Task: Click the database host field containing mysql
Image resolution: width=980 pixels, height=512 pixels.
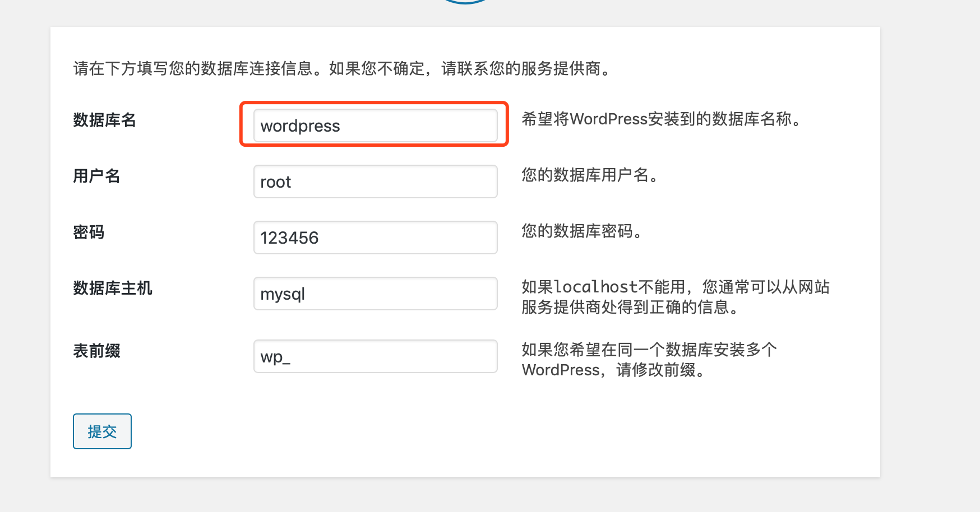Action: (x=375, y=294)
